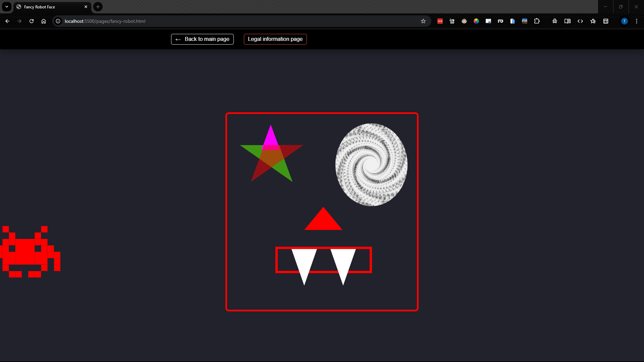644x362 pixels.
Task: Click the browser forward arrow
Action: click(19, 21)
